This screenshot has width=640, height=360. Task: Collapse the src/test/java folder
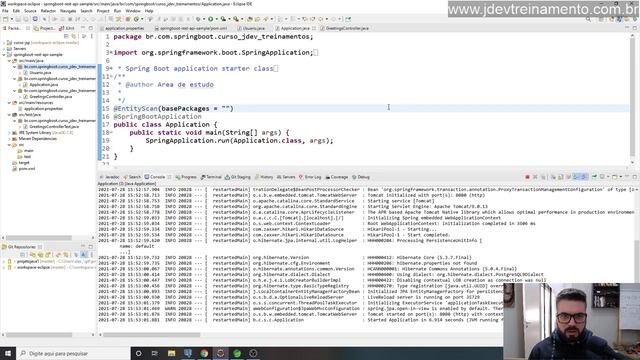9,115
